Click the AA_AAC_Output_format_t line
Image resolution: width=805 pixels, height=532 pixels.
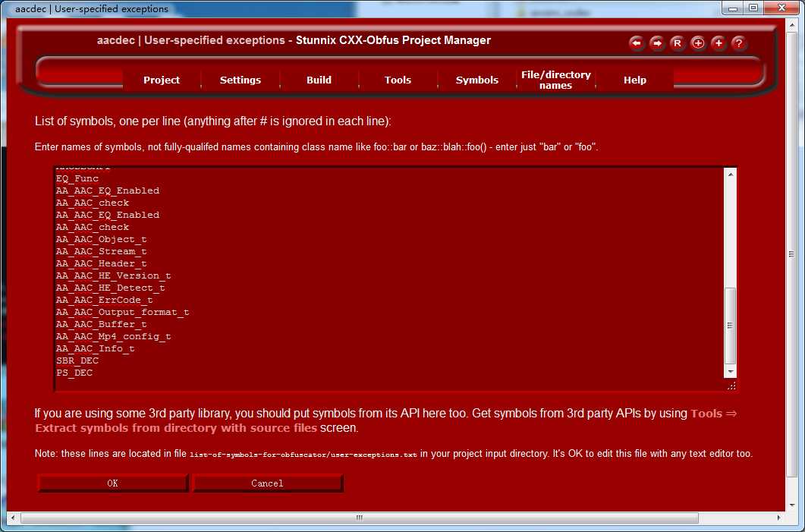point(123,312)
